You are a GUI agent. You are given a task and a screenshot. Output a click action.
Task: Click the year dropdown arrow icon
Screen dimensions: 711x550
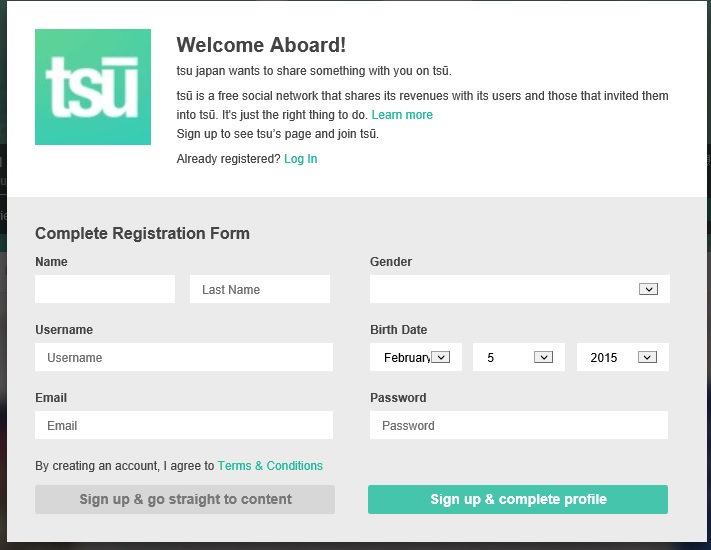tap(647, 357)
